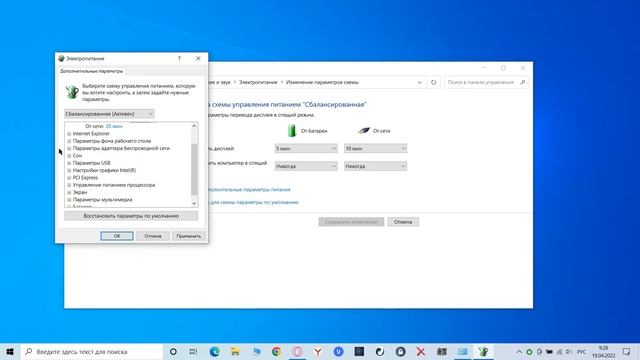
Task: Select the Internet Explorer row text
Action: [x=91, y=134]
